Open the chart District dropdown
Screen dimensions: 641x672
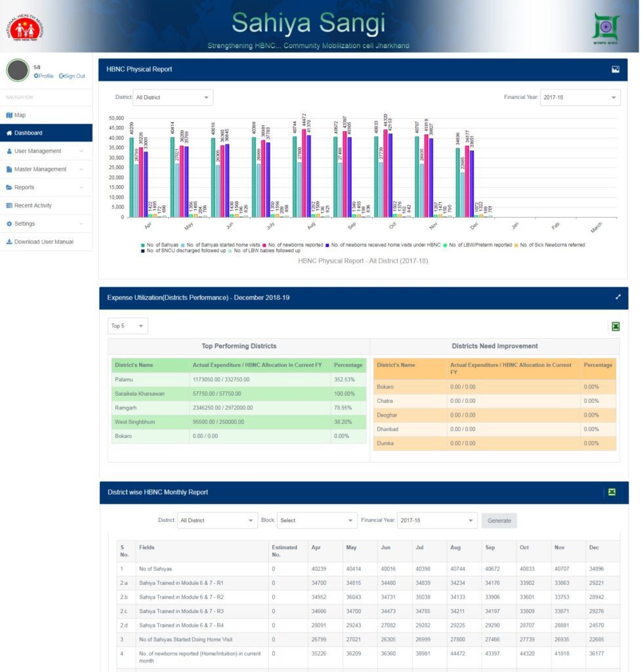point(173,98)
